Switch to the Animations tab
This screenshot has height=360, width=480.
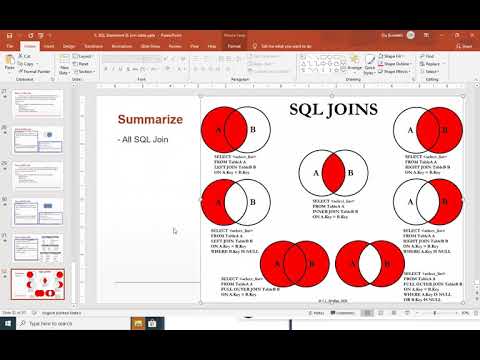pyautogui.click(x=122, y=46)
